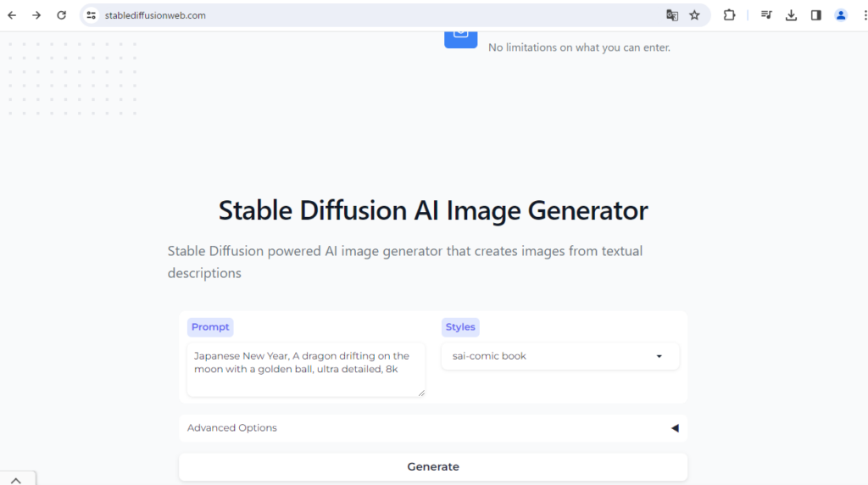The width and height of the screenshot is (868, 485).
Task: Click the Prompt label
Action: tap(210, 327)
